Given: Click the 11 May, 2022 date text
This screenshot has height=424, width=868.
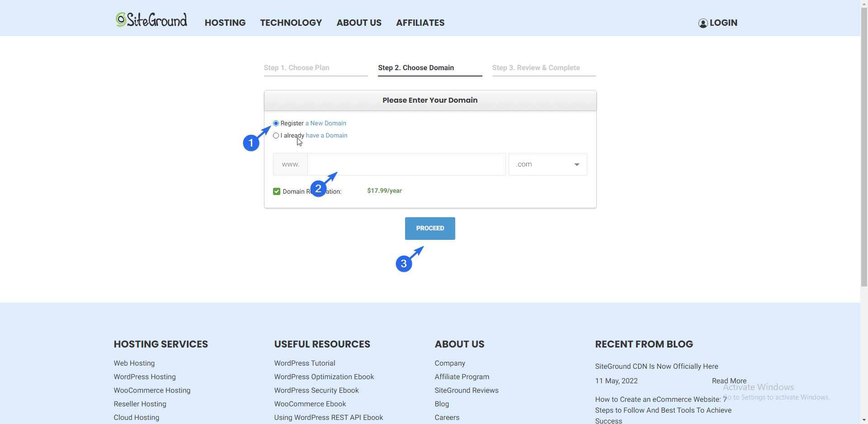Looking at the screenshot, I should coord(616,381).
